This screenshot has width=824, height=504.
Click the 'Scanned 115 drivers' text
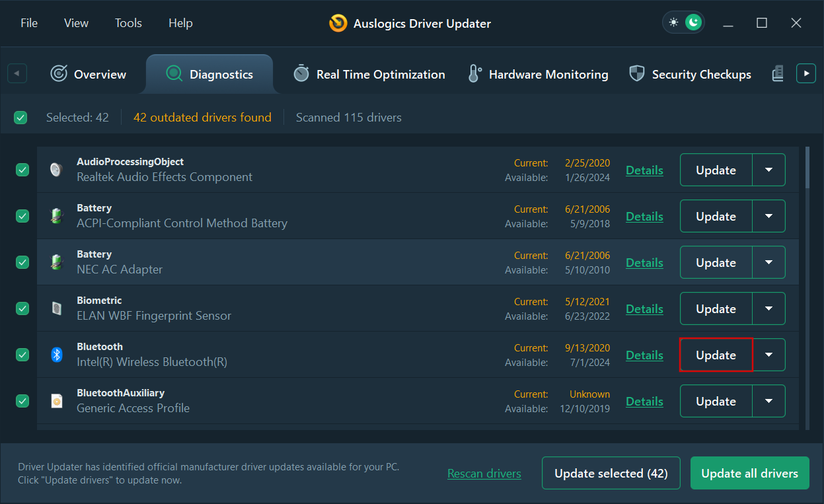(349, 118)
